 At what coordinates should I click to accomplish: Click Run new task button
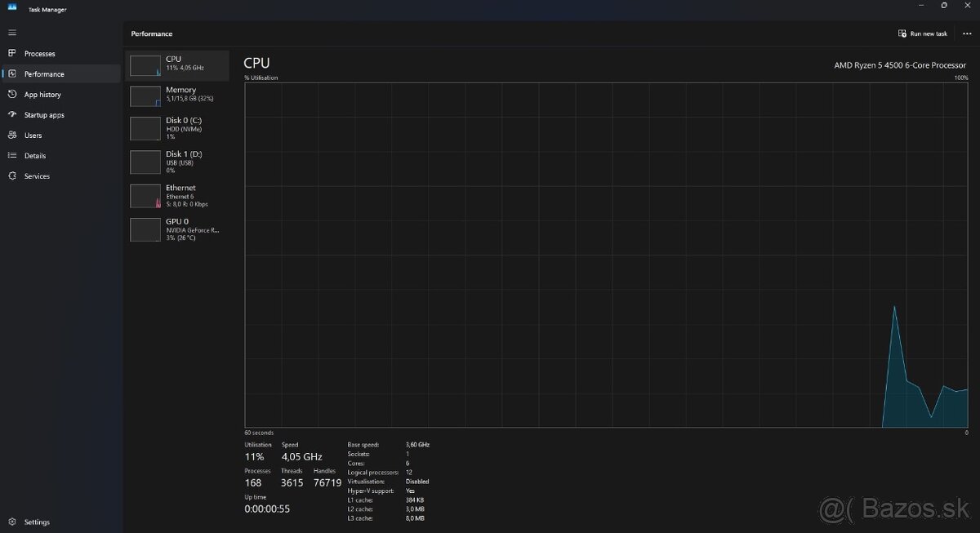click(923, 34)
